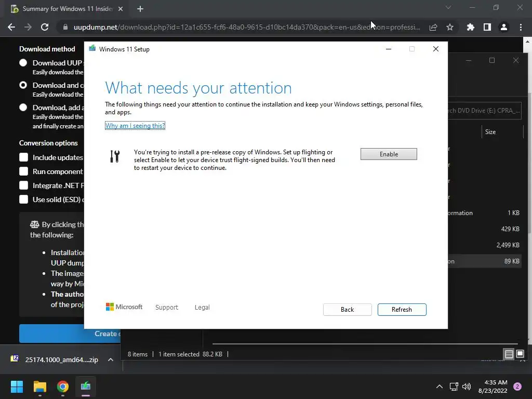
Task: Click the zip file icon in the download bar
Action: (15, 359)
